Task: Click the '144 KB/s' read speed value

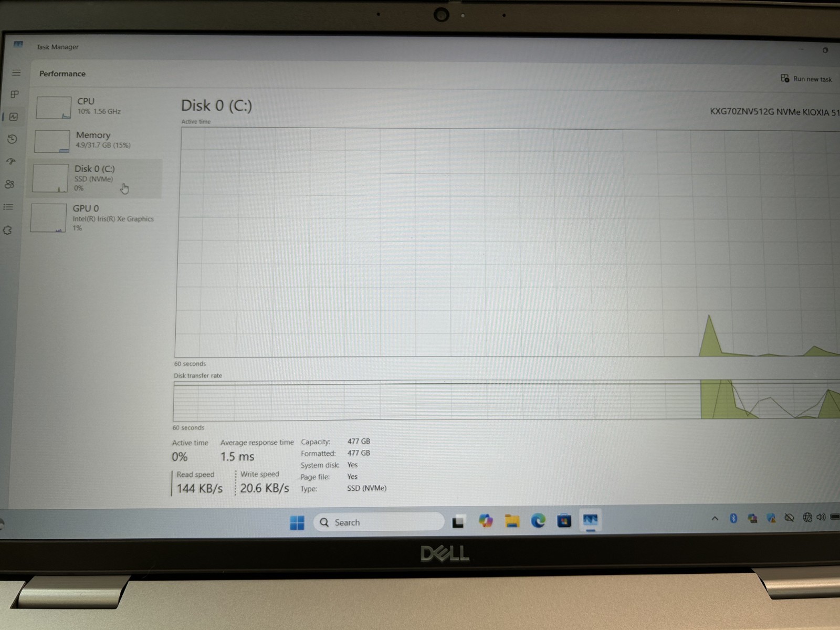Action: (x=199, y=488)
